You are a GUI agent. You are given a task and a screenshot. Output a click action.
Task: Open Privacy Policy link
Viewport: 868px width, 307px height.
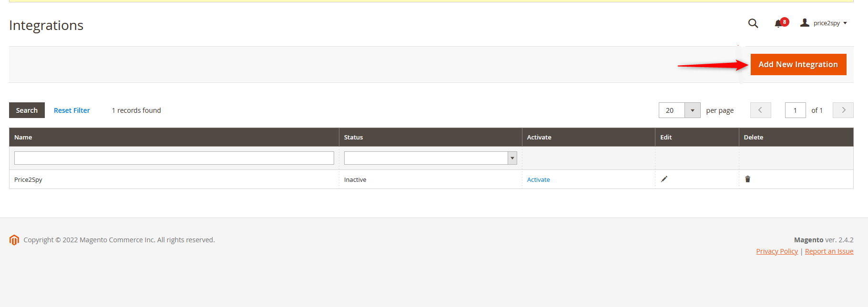[x=777, y=251]
